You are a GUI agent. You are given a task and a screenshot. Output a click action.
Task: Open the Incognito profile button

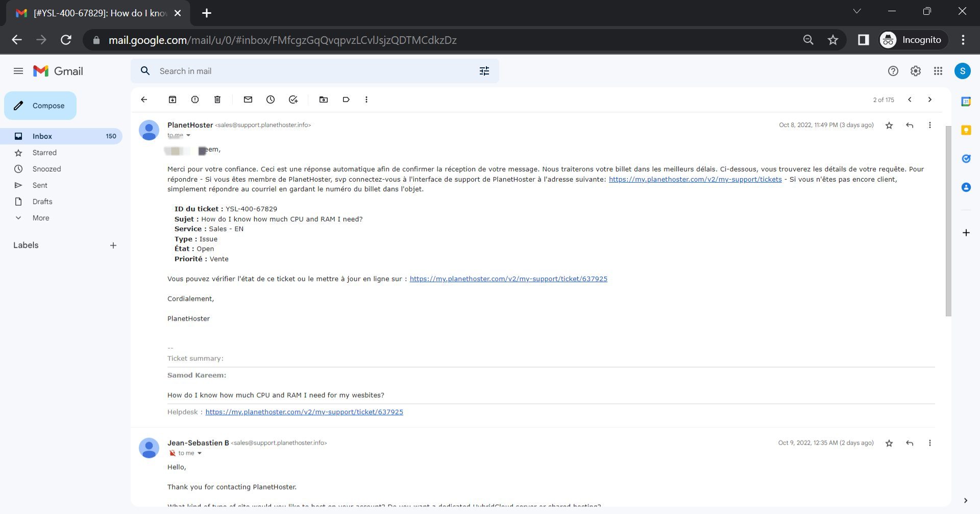point(913,40)
